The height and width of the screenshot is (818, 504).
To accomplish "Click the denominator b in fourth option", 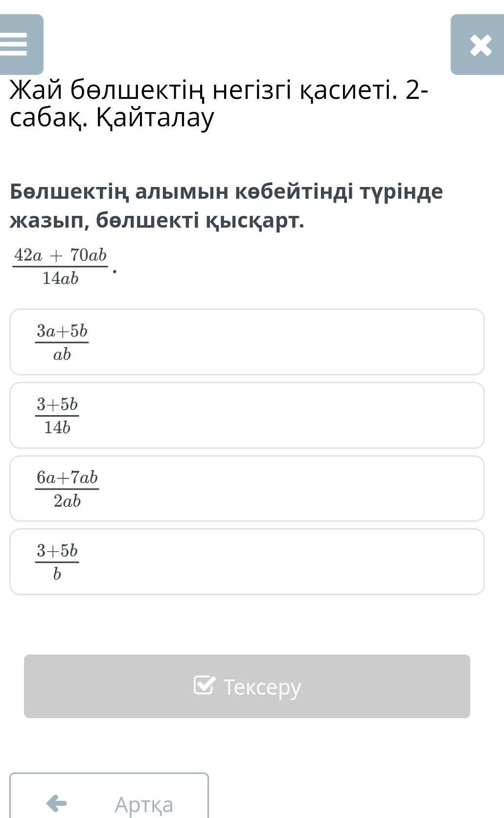I will [x=57, y=574].
